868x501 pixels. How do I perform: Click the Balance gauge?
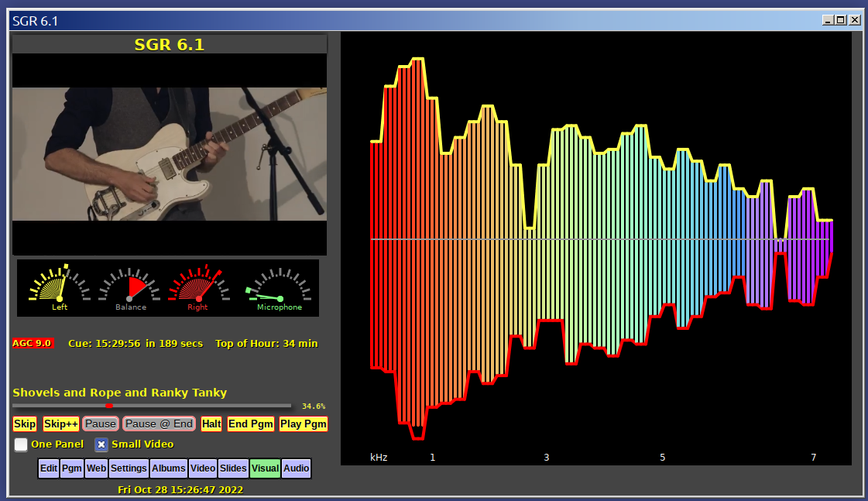click(x=129, y=288)
